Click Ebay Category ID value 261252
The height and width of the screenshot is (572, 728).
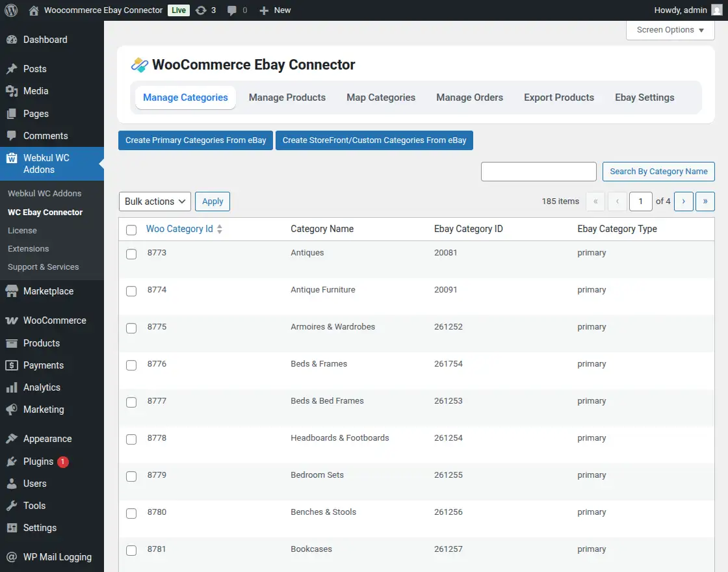pos(448,327)
